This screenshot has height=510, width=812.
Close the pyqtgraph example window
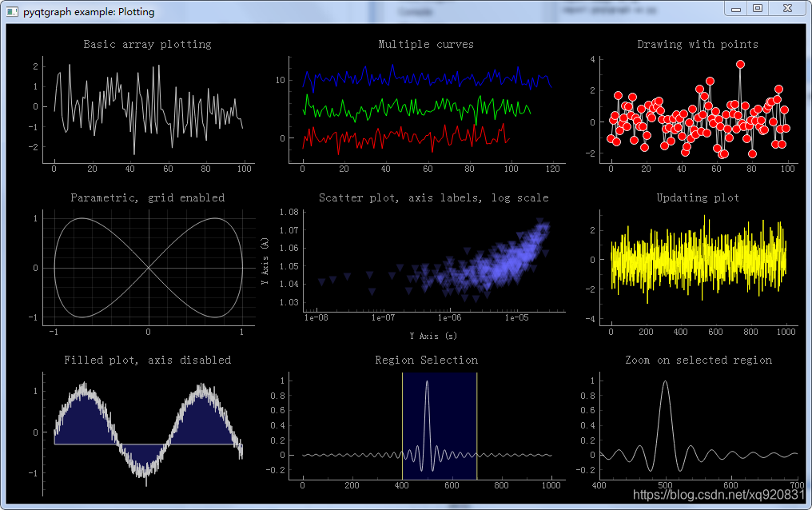(x=787, y=8)
